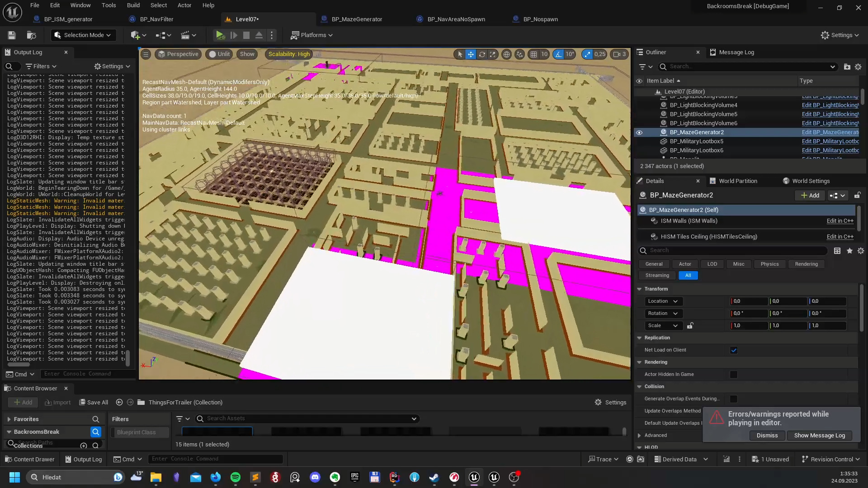Click Edit BP_MazeGenerator link in Outliner
Viewport: 868px width, 488px height.
830,132
